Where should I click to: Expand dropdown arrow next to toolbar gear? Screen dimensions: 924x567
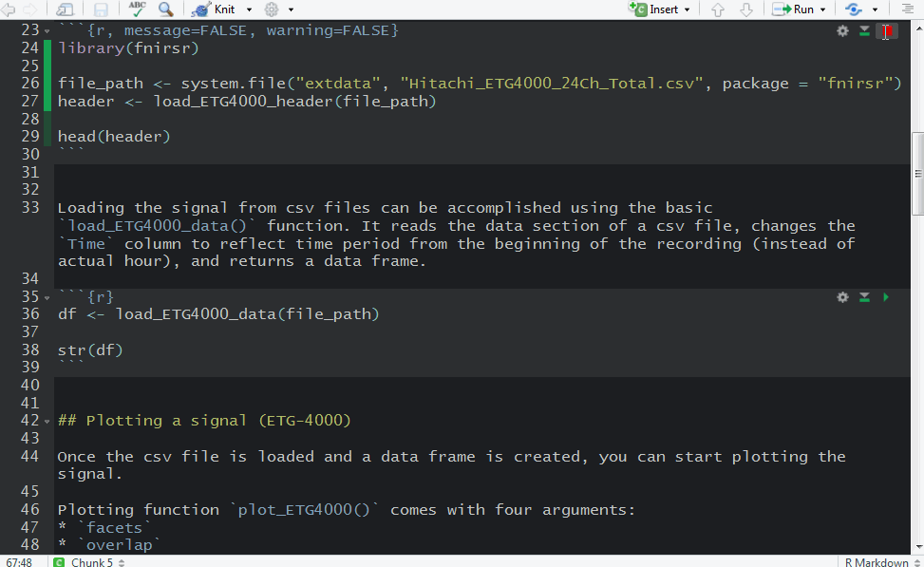point(292,9)
